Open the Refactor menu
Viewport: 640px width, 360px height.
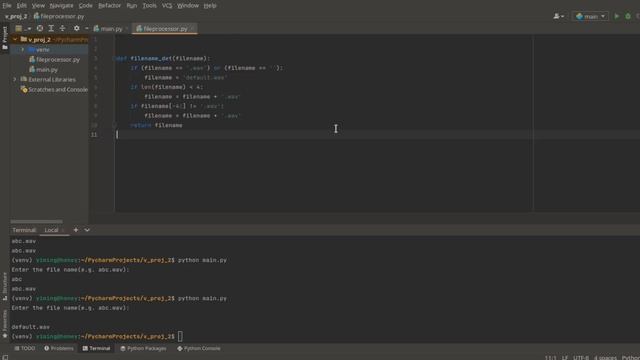(x=109, y=6)
